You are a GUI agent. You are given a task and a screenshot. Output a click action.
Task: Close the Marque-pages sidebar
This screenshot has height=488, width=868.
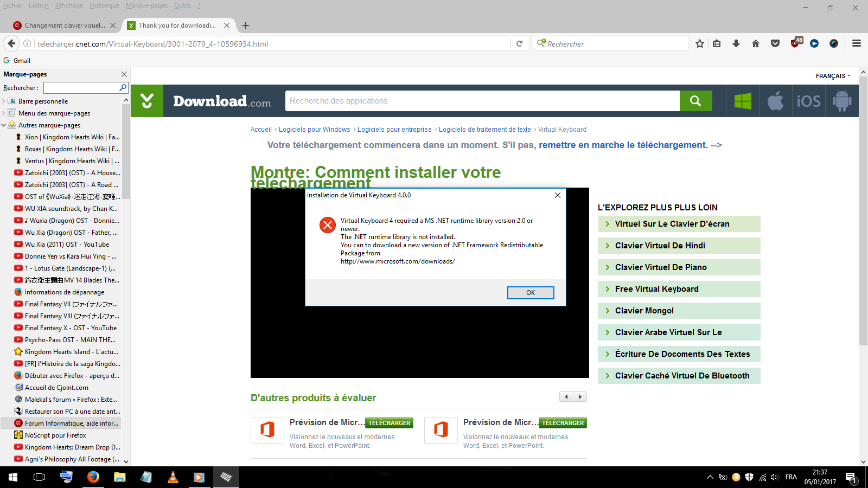pyautogui.click(x=124, y=74)
